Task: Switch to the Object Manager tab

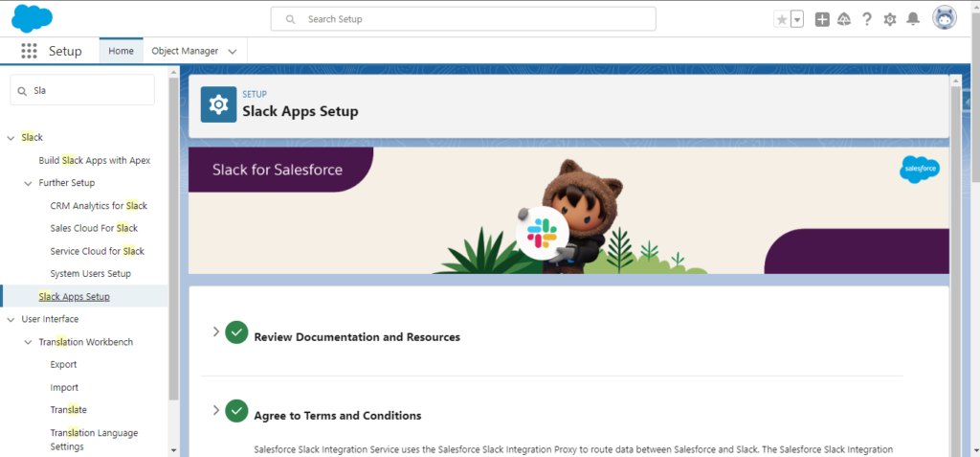Action: (x=185, y=51)
